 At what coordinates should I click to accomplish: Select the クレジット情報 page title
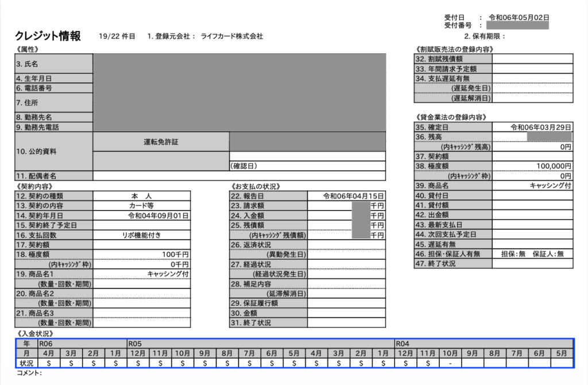coord(48,36)
